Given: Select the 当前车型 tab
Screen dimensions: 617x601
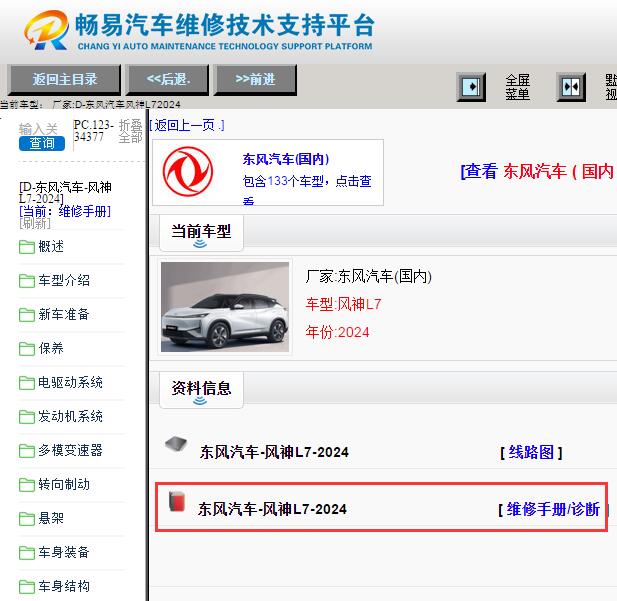Looking at the screenshot, I should click(x=201, y=233).
